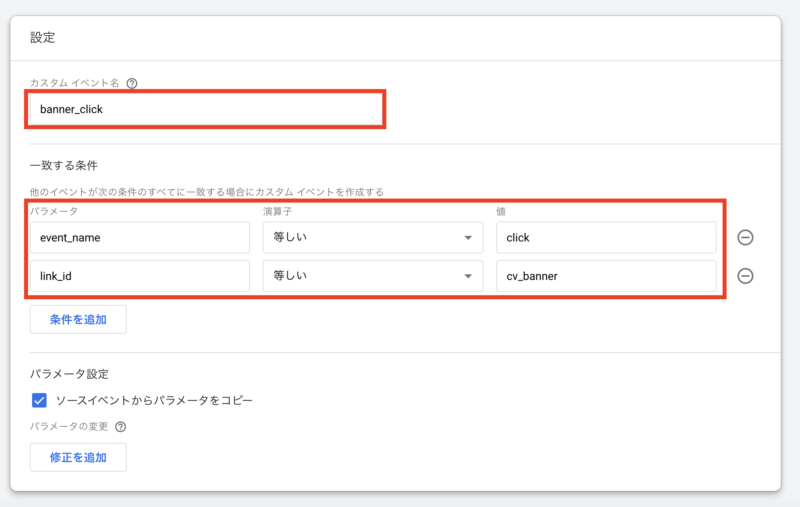Remove the event_name condition row
This screenshot has width=800, height=507.
[745, 237]
